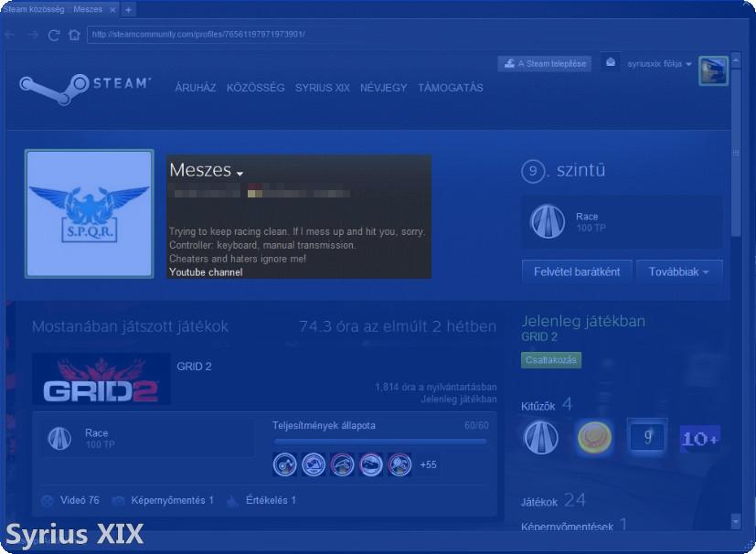Expand the Meszes name history dropdown
Viewport: 756px width, 554px height.
point(240,174)
